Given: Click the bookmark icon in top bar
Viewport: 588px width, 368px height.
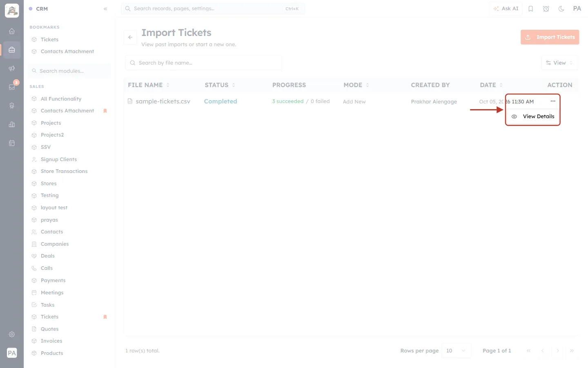Looking at the screenshot, I should point(531,9).
